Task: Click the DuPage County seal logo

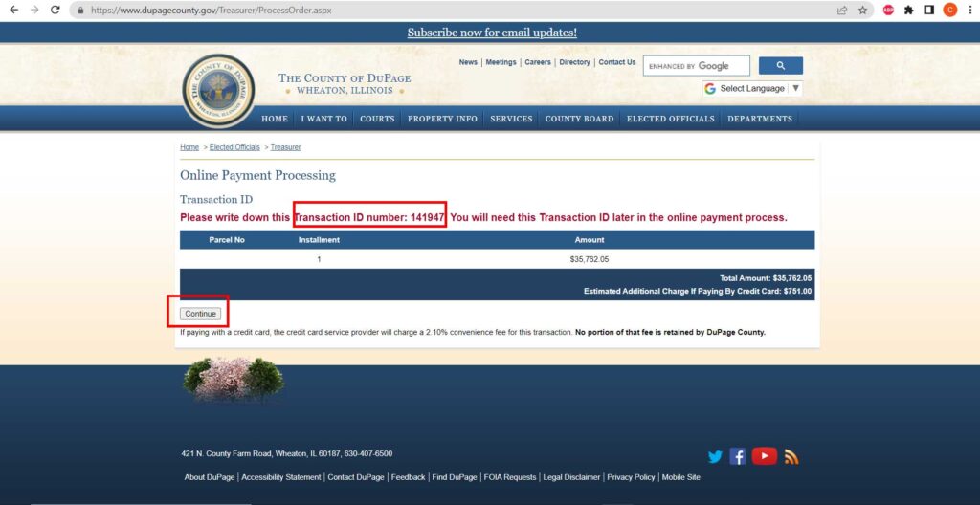Action: 218,90
